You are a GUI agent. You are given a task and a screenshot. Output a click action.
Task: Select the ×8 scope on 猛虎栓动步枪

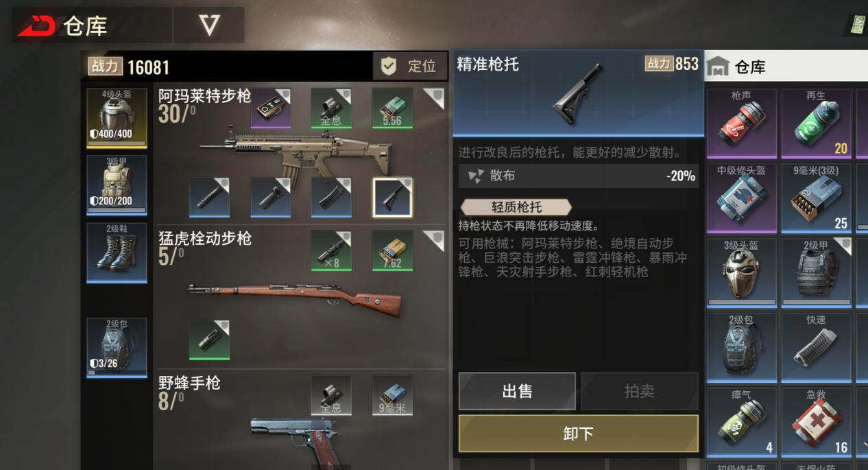point(331,250)
